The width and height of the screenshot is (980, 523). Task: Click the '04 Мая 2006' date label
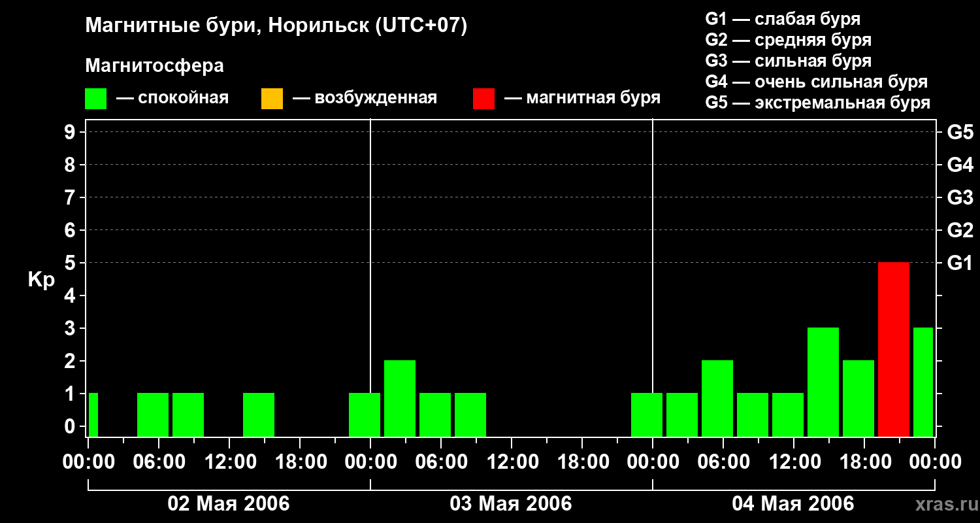[793, 503]
